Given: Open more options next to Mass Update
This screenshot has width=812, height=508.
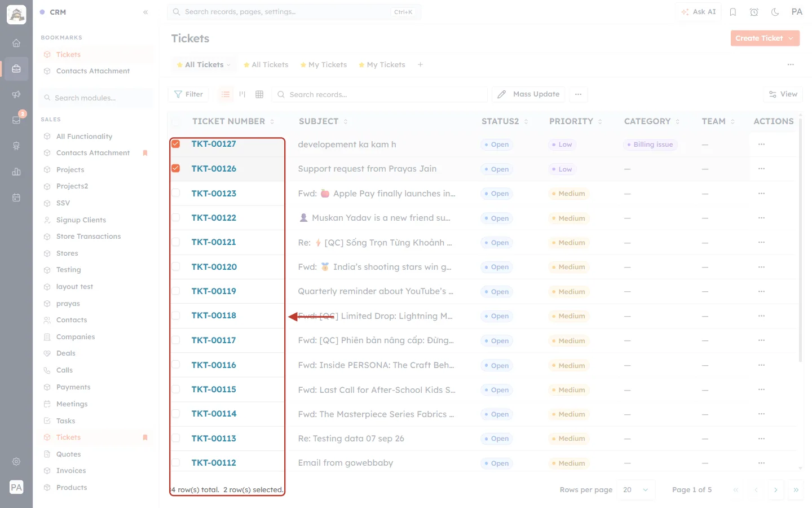Looking at the screenshot, I should coord(578,94).
